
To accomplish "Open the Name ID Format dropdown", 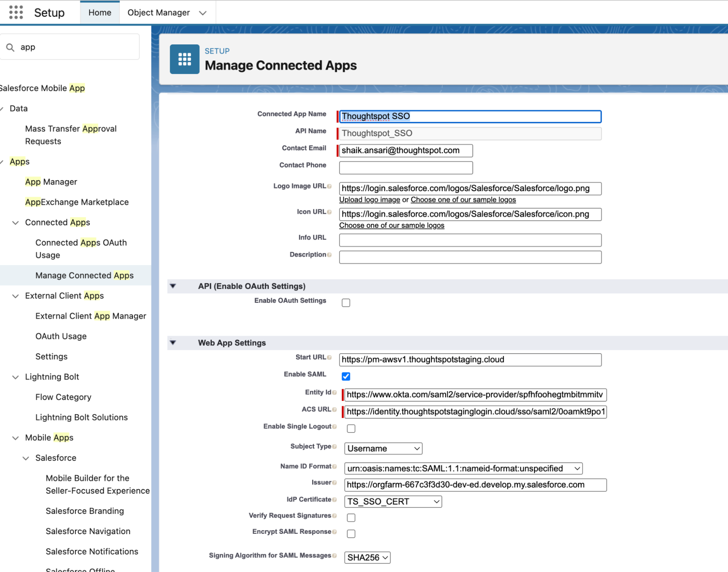I will 464,469.
